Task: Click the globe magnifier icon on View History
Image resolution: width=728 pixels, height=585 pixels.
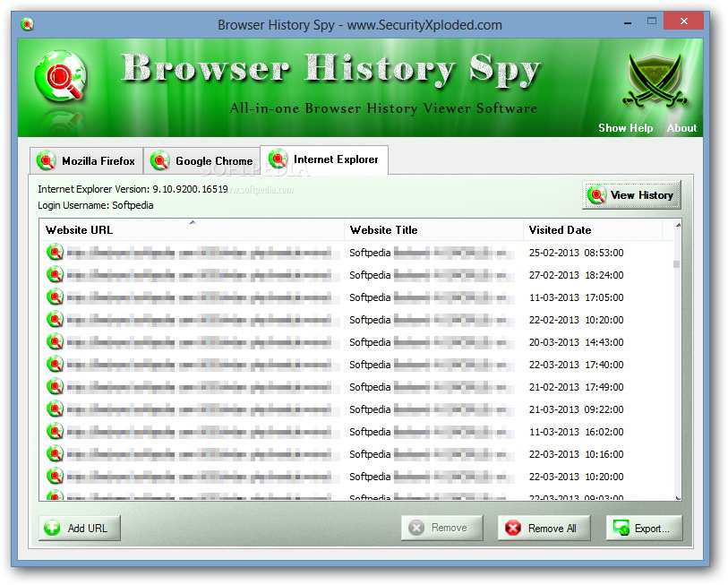Action: pos(596,194)
